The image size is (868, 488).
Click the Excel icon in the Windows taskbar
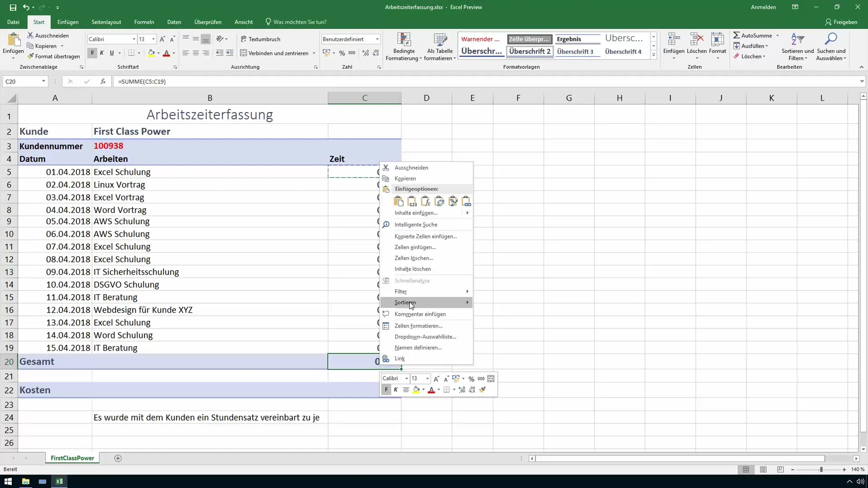pyautogui.click(x=59, y=481)
